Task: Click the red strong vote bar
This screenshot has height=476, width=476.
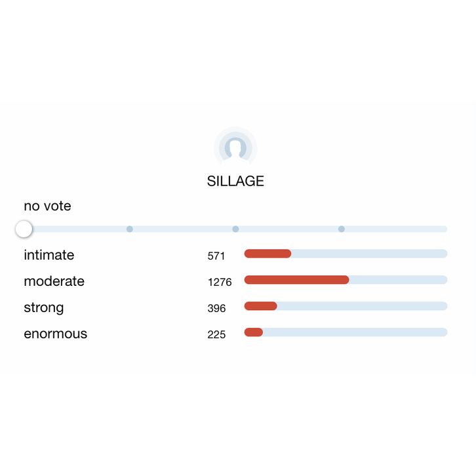Action: pyautogui.click(x=260, y=306)
